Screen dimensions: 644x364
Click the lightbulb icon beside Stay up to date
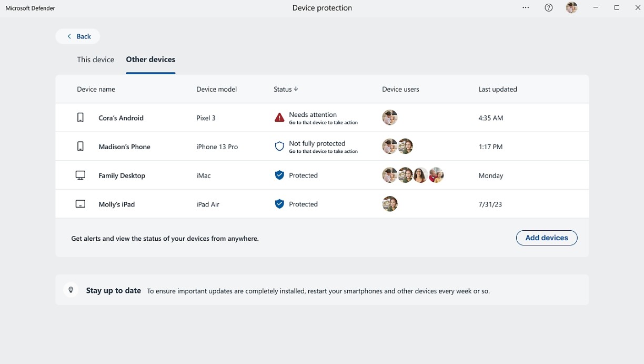[x=71, y=290]
